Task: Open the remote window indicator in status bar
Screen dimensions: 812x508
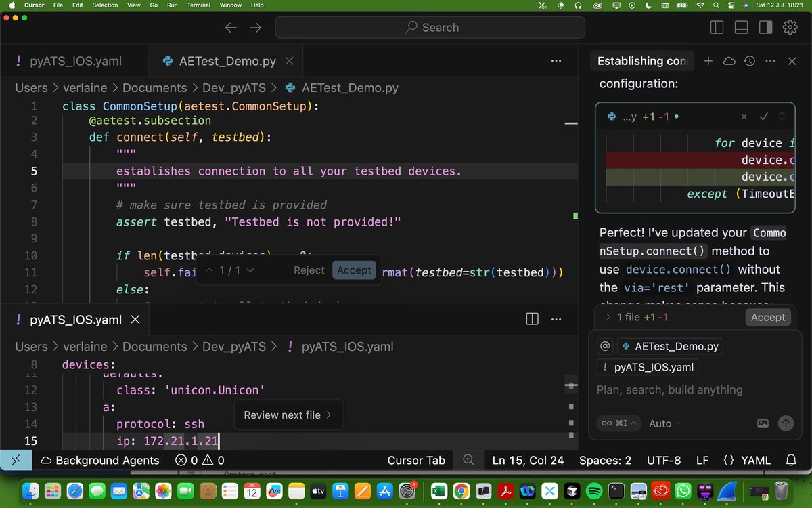Action: 16,460
